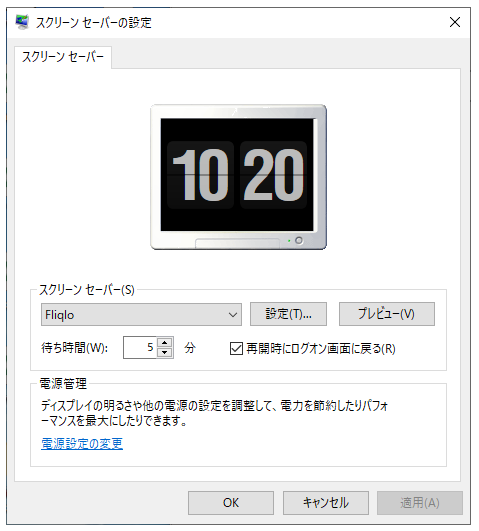Image resolution: width=479 pixels, height=531 pixels.
Task: Click the dialog title スクリーン セーバーの設定
Action: (x=93, y=23)
